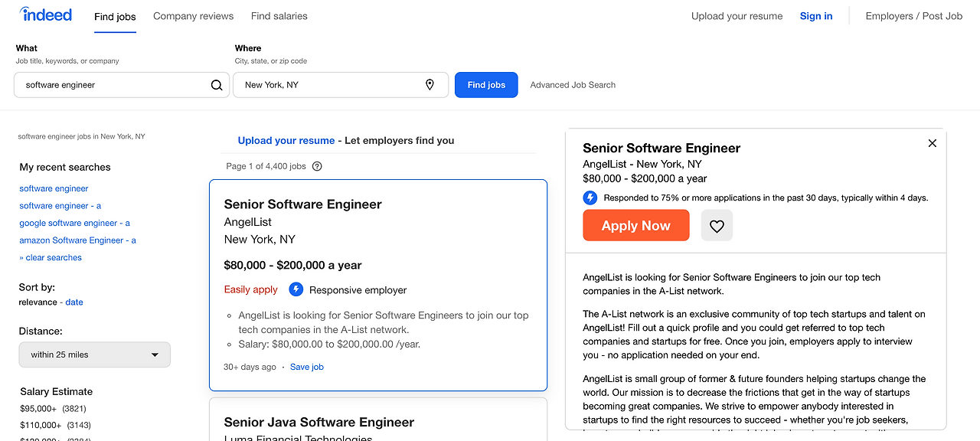This screenshot has width=980, height=441.
Task: Open the Find salaries tab
Action: tap(279, 16)
